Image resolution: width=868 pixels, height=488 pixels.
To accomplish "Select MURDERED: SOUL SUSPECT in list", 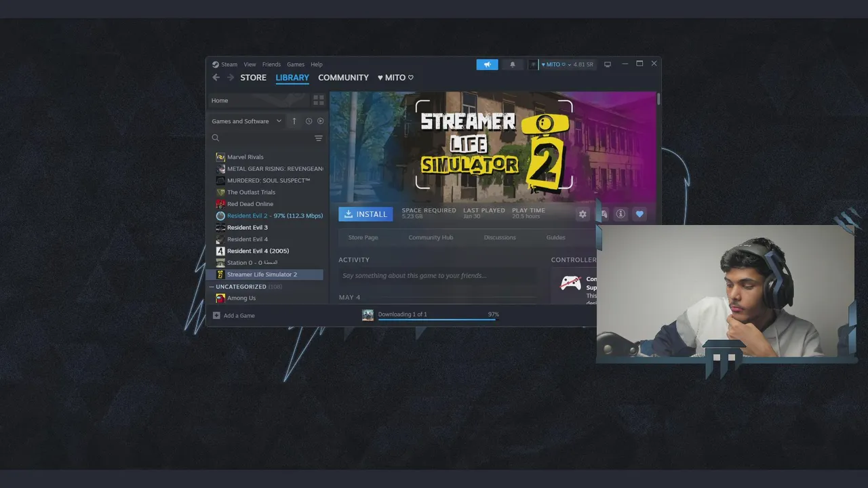I will tap(269, 180).
